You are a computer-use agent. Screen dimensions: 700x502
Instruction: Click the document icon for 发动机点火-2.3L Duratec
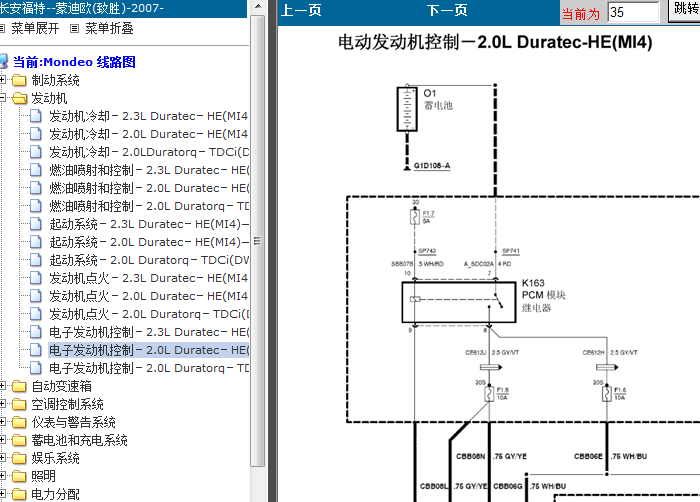(36, 278)
